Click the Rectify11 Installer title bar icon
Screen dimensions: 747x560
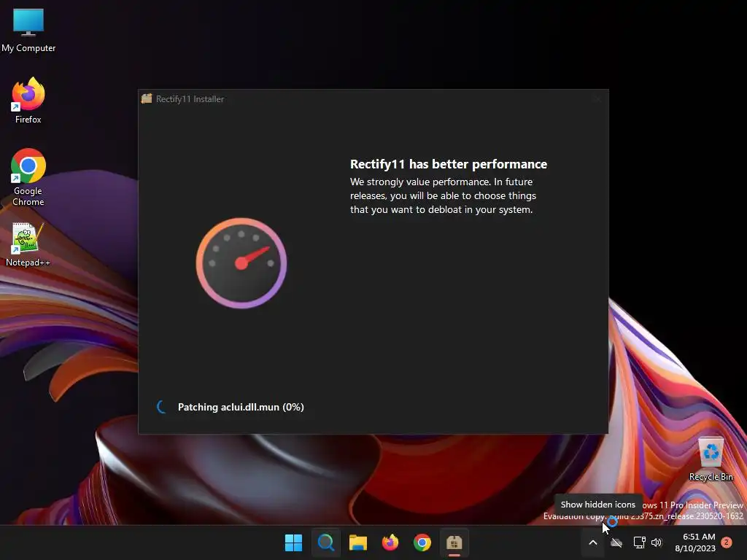(x=147, y=98)
